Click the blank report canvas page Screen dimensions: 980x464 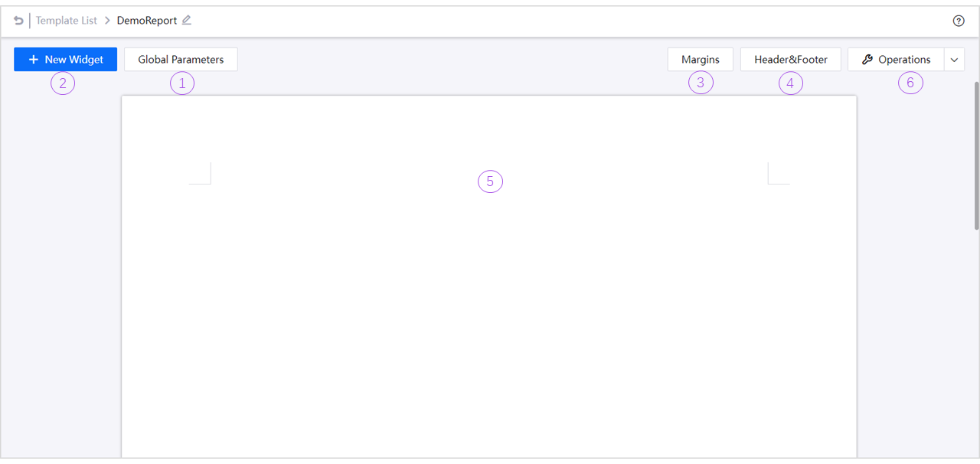488,306
